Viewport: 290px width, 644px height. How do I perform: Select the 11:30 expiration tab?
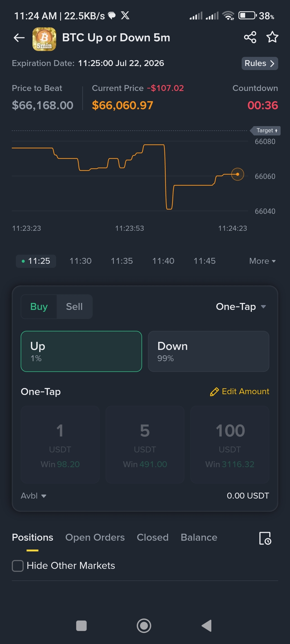pyautogui.click(x=81, y=261)
